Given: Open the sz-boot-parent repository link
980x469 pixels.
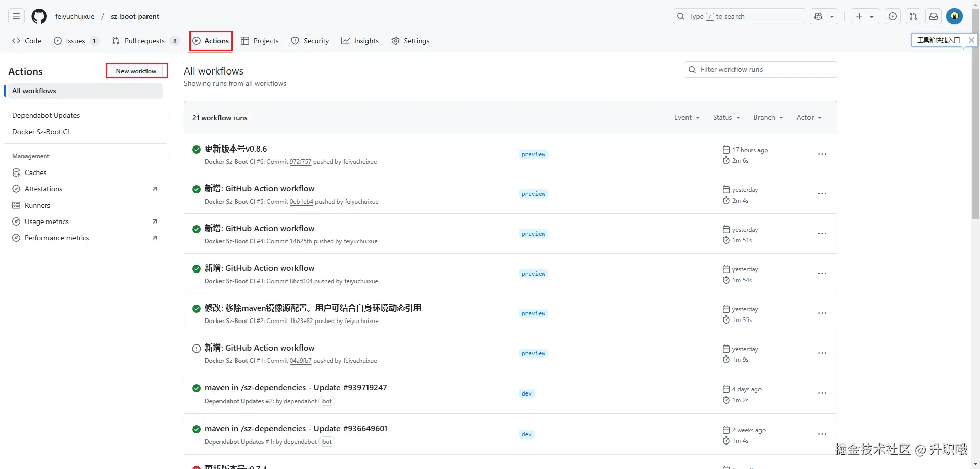Looking at the screenshot, I should [x=135, y=16].
